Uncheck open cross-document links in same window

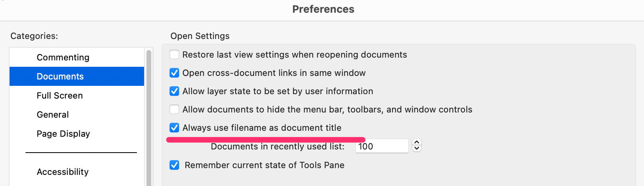[174, 73]
